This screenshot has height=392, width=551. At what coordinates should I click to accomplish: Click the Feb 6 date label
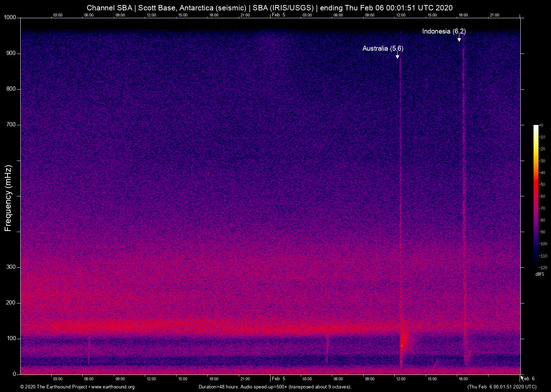coord(529,379)
